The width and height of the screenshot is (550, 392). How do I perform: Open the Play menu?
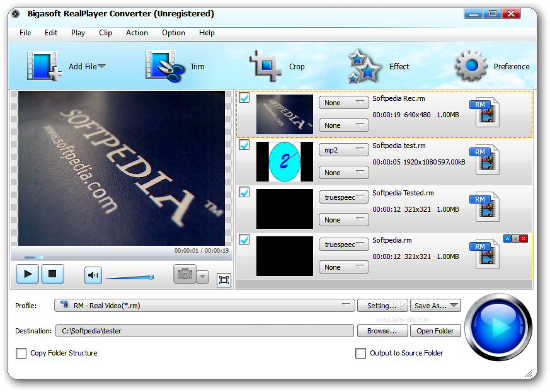tap(78, 33)
